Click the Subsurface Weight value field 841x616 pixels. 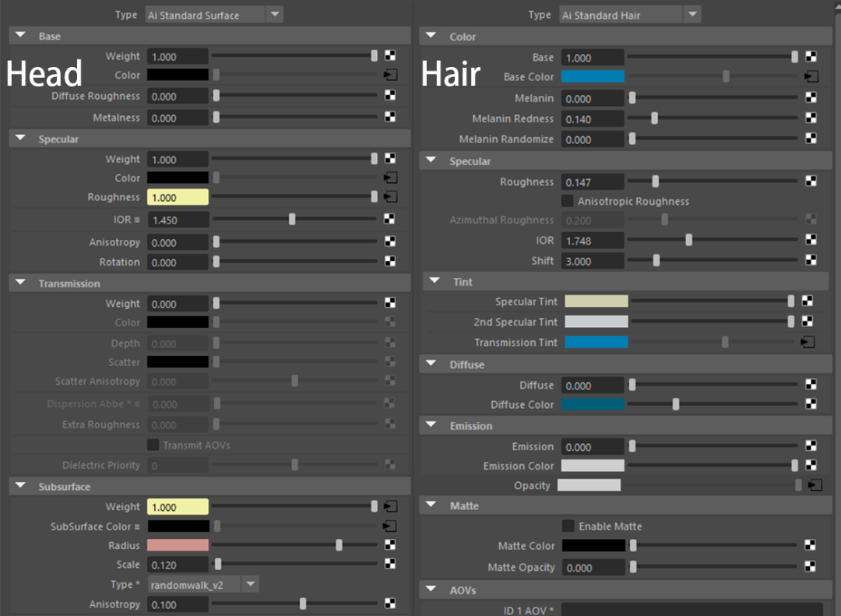tap(178, 507)
